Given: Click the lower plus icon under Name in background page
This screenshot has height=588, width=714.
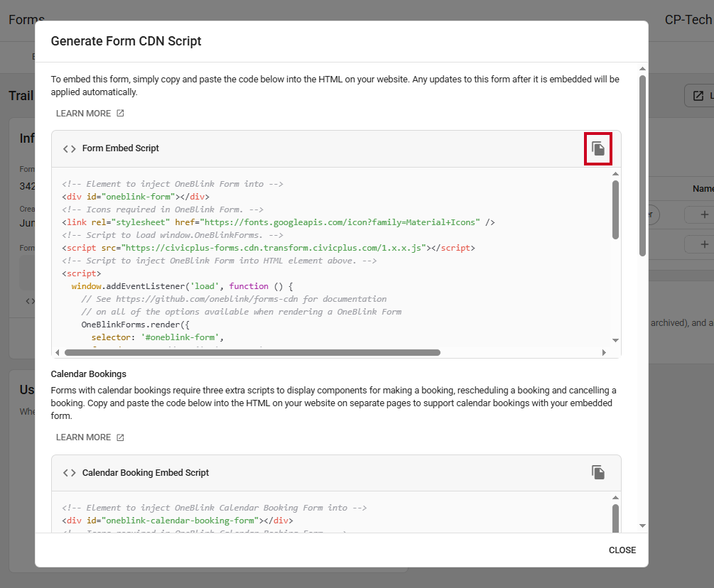Looking at the screenshot, I should click(x=704, y=244).
